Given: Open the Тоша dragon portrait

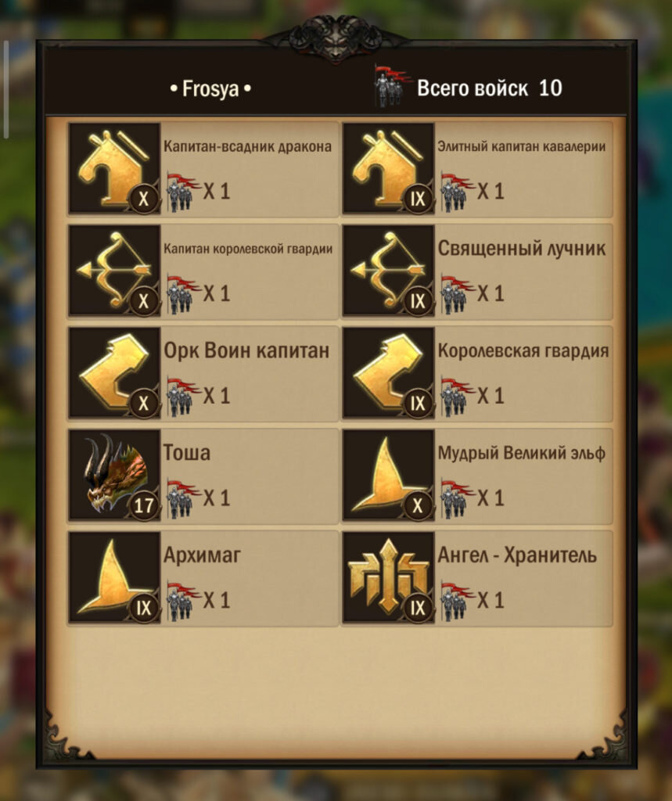Looking at the screenshot, I should (x=114, y=474).
